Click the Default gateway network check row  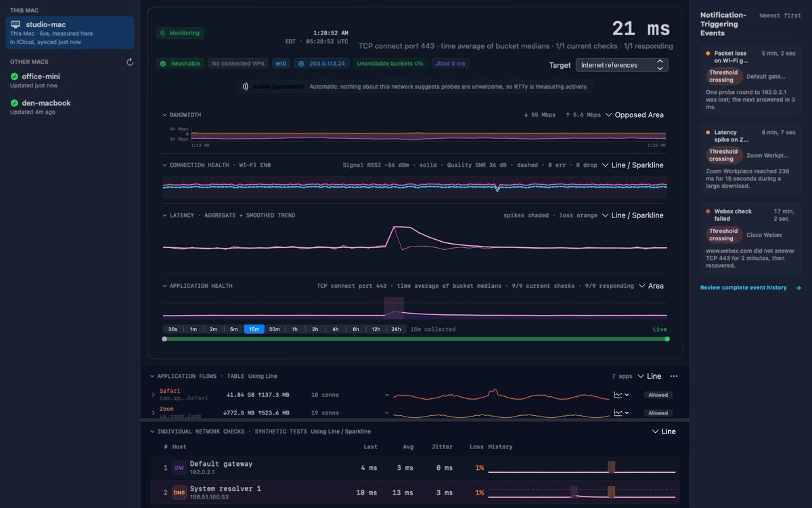pyautogui.click(x=415, y=467)
